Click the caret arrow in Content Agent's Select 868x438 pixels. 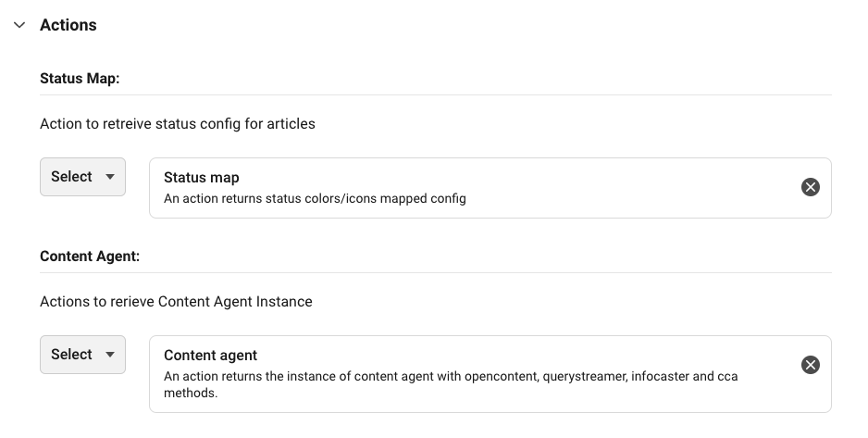coord(110,355)
